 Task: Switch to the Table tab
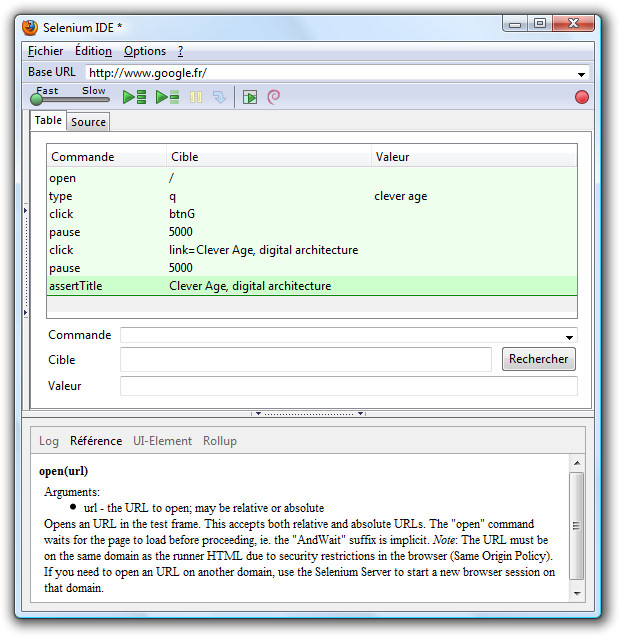click(48, 121)
